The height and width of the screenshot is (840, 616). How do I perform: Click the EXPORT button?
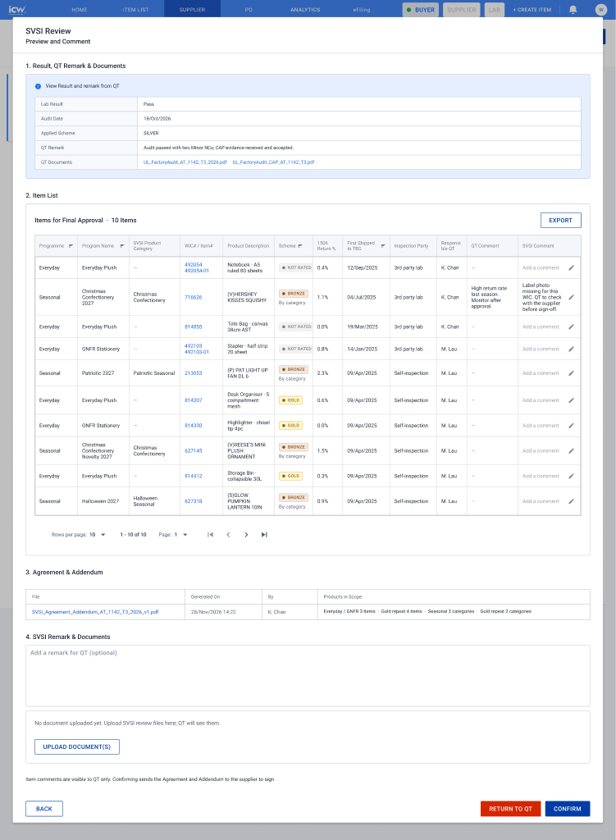561,220
